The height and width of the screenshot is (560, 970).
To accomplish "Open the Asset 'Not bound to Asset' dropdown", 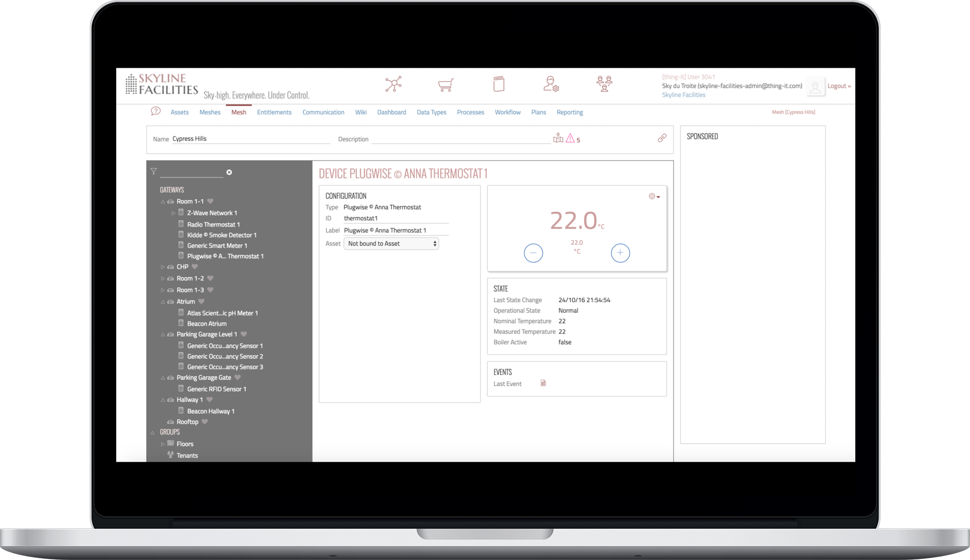I will [391, 244].
